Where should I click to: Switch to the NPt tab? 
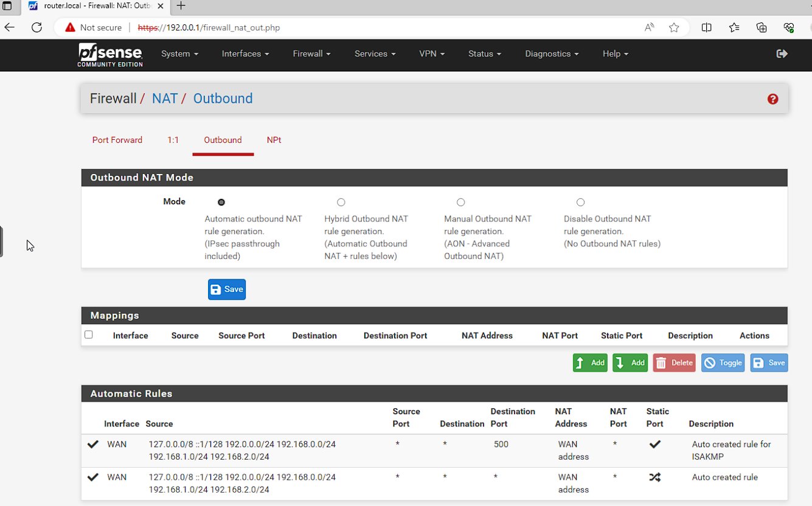pyautogui.click(x=274, y=140)
